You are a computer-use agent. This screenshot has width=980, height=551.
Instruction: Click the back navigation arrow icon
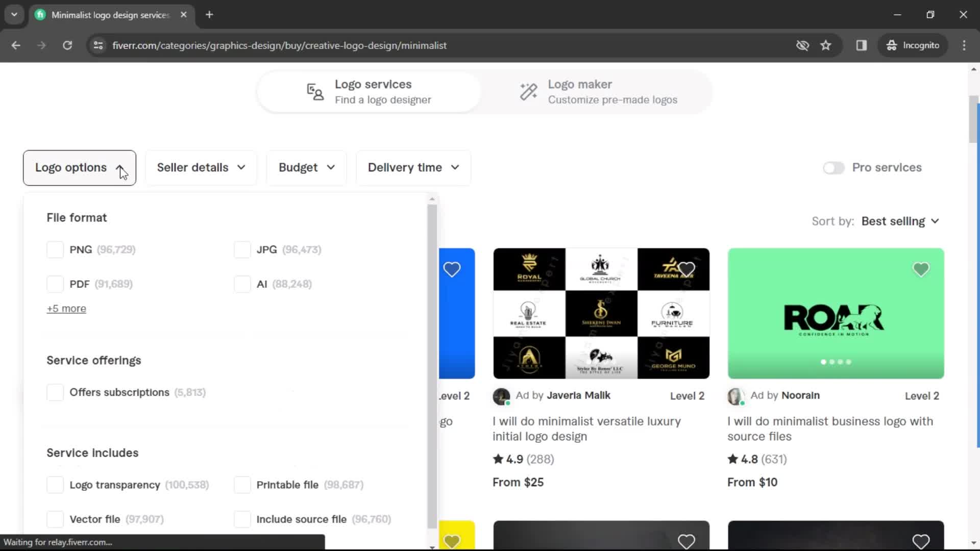(x=17, y=46)
